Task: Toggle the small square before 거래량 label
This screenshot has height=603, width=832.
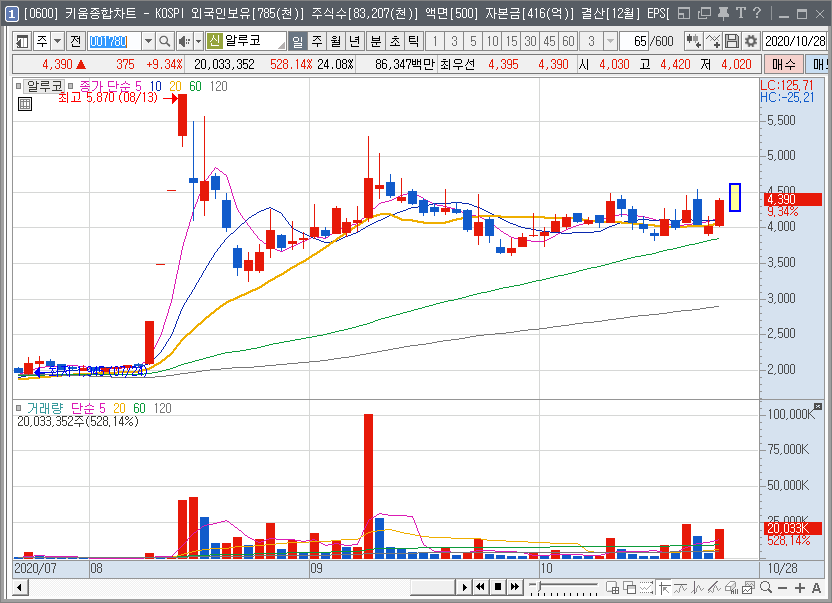Action: [x=19, y=408]
